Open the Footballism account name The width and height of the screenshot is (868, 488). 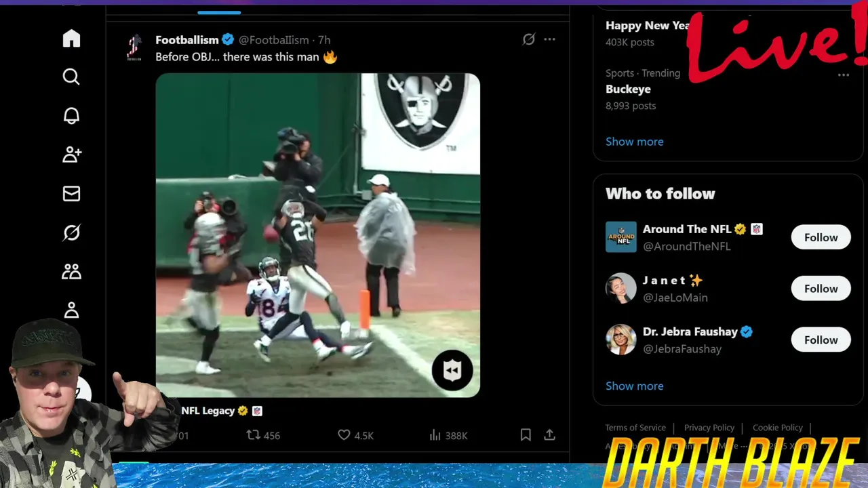pyautogui.click(x=187, y=40)
